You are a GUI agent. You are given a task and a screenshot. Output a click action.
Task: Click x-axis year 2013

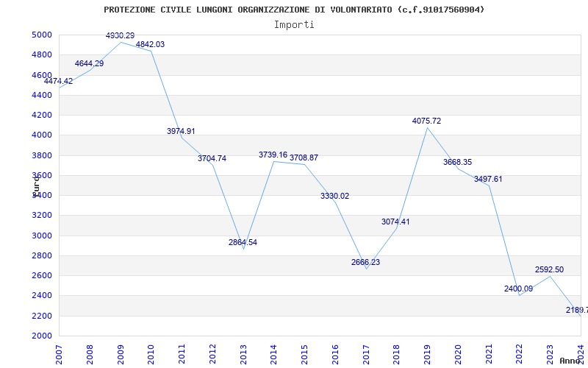coord(243,355)
